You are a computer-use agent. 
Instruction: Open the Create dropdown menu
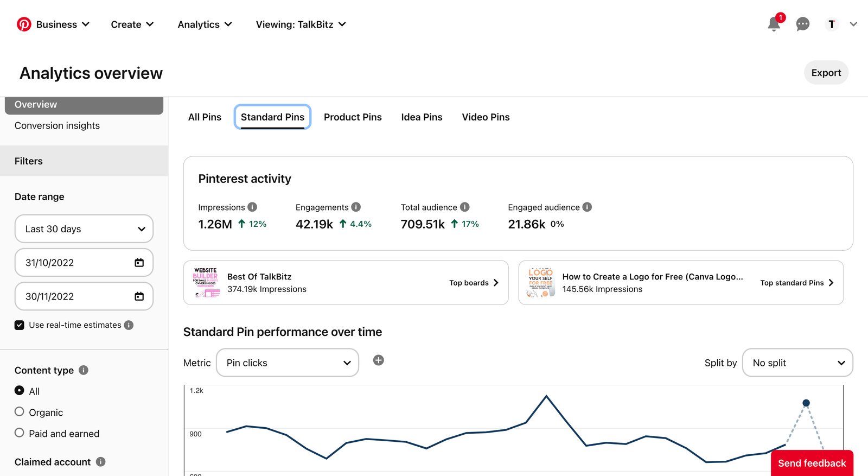(132, 24)
